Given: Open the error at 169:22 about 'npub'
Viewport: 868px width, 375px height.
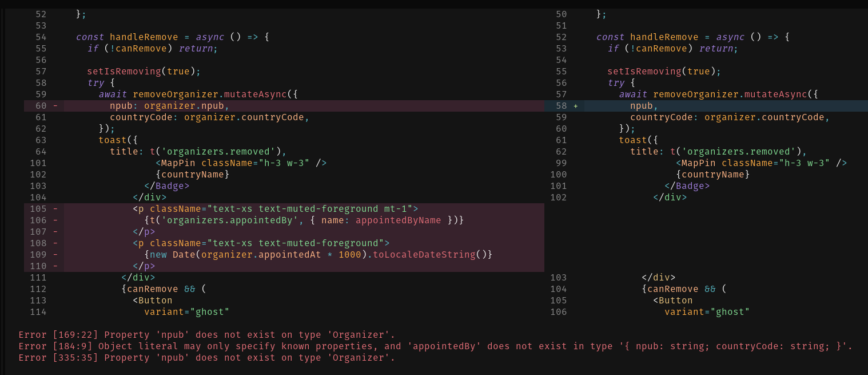Looking at the screenshot, I should (206, 335).
